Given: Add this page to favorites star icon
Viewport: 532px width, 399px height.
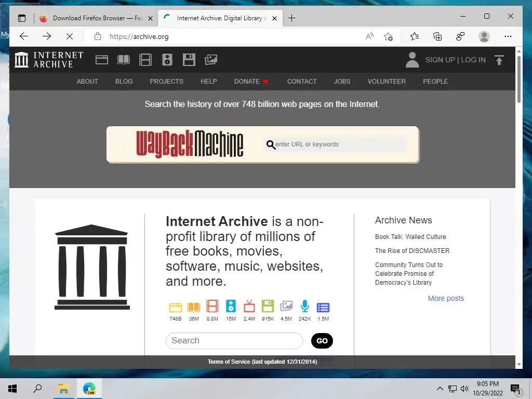Looking at the screenshot, I should click(389, 36).
